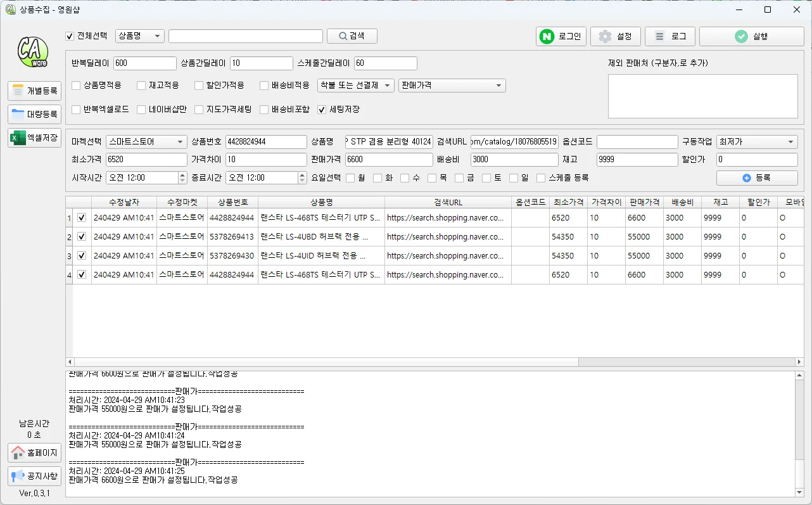
Task: Enable the 지도가격세팅 checkbox
Action: point(199,110)
